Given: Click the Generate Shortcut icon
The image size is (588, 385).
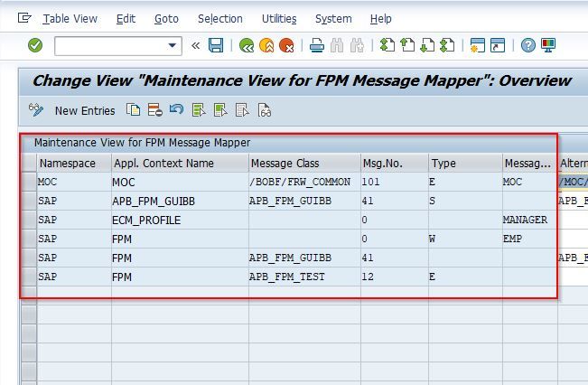Looking at the screenshot, I should pyautogui.click(x=498, y=46).
